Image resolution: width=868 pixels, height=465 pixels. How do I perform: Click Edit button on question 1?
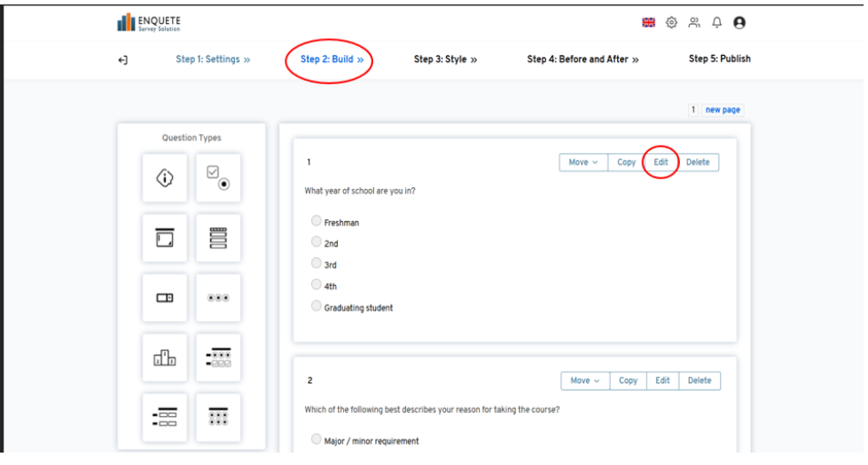(x=661, y=162)
